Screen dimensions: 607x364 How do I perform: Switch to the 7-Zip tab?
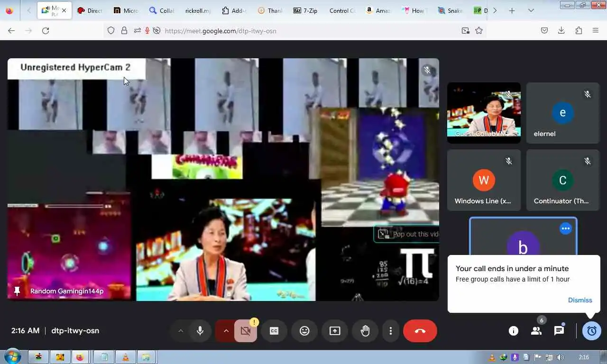[x=306, y=10]
